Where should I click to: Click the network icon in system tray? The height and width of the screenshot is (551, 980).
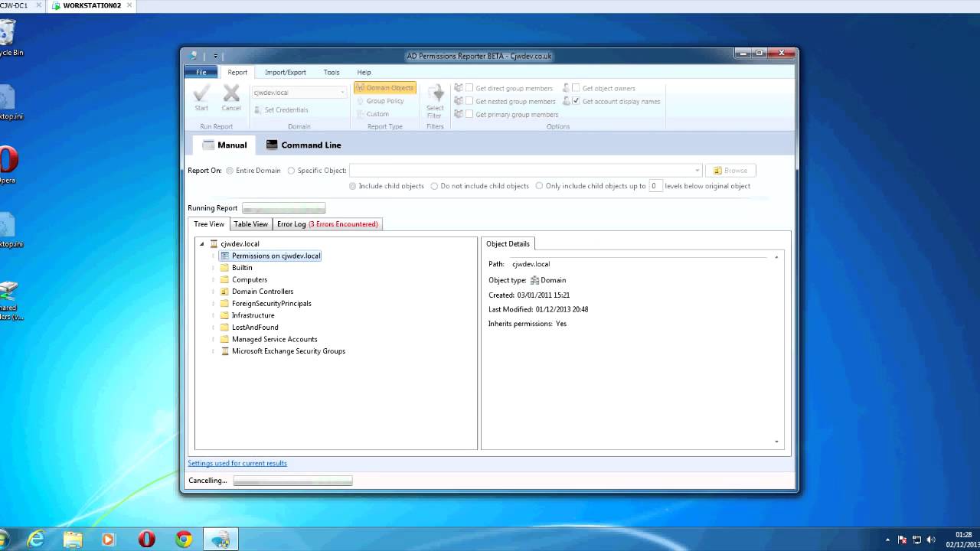coord(916,540)
